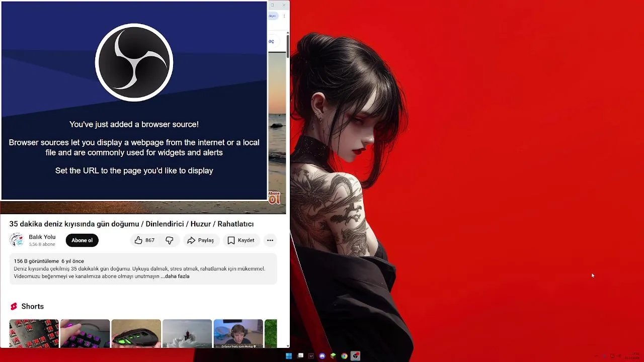Open the Balık Yolu channel avatar

[x=17, y=240]
